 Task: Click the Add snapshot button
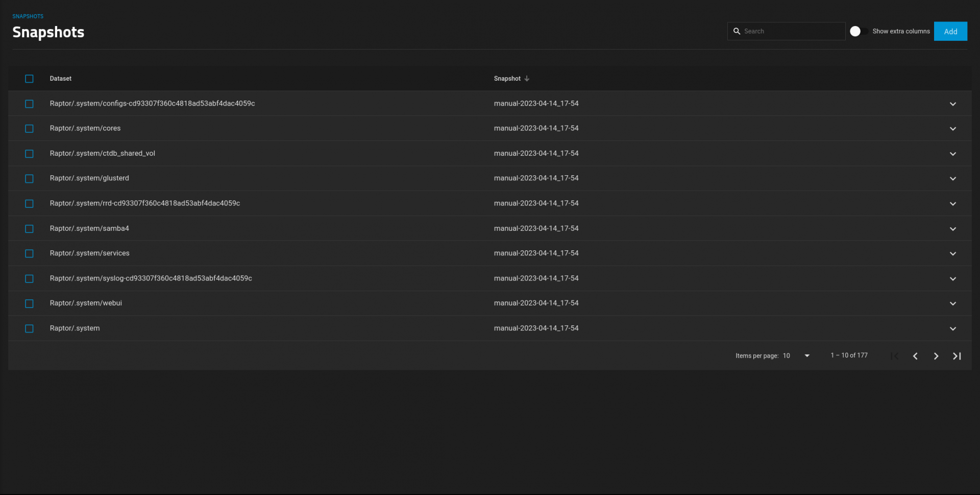pos(950,31)
